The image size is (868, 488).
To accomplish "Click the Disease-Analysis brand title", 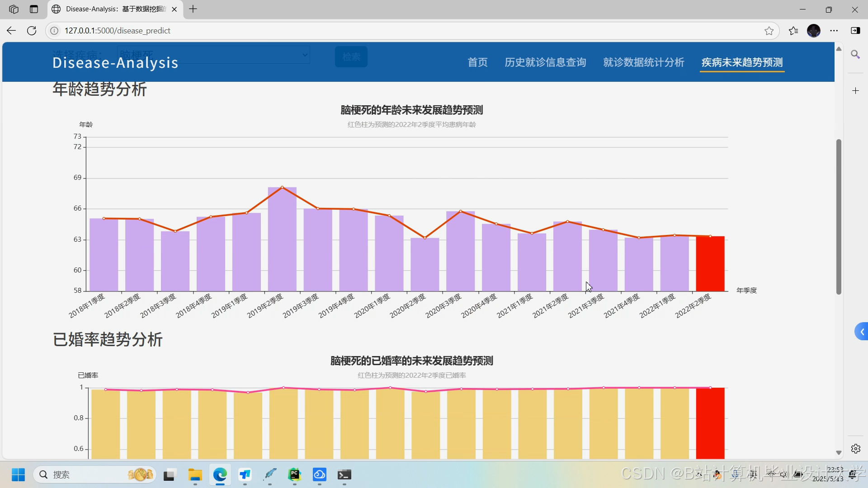I will point(115,62).
